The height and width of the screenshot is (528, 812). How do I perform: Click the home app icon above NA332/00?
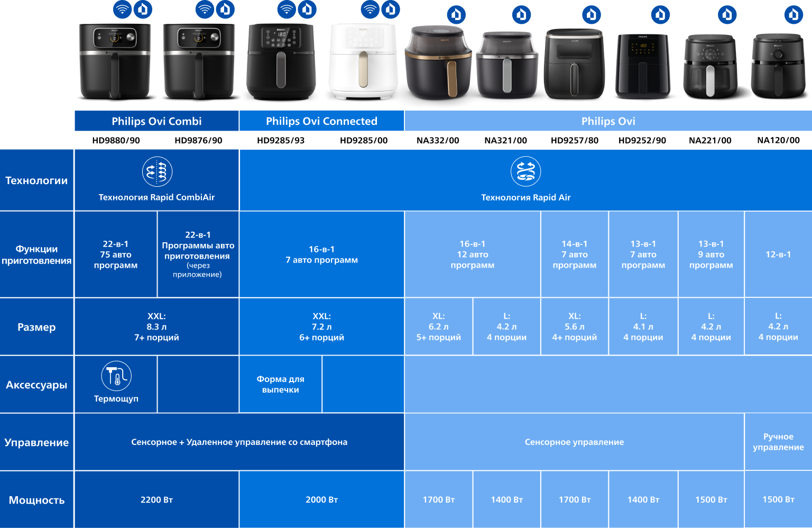456,14
